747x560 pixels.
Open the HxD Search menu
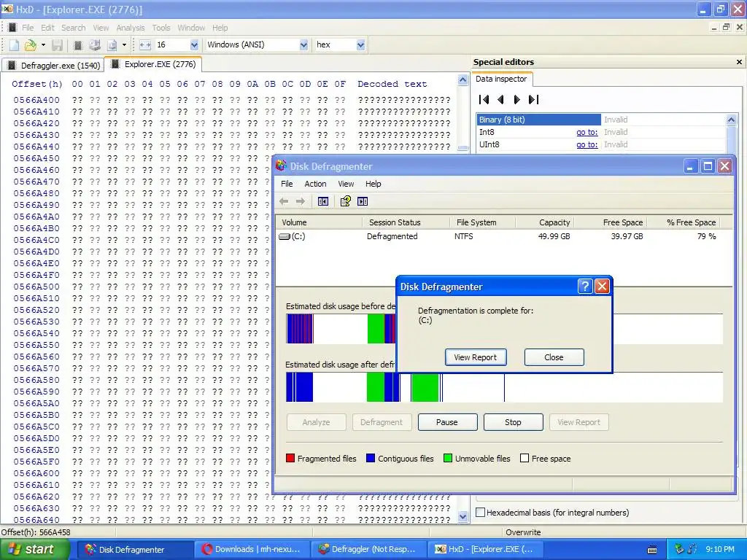[74, 28]
